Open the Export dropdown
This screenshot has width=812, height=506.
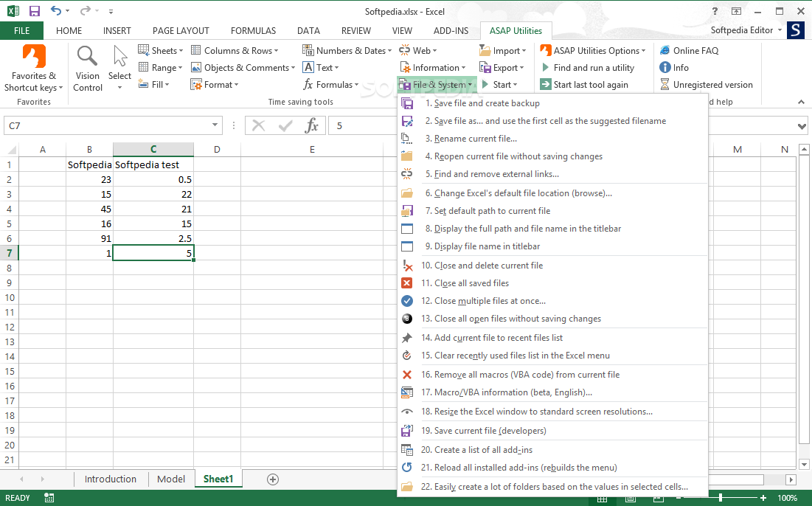tap(502, 67)
